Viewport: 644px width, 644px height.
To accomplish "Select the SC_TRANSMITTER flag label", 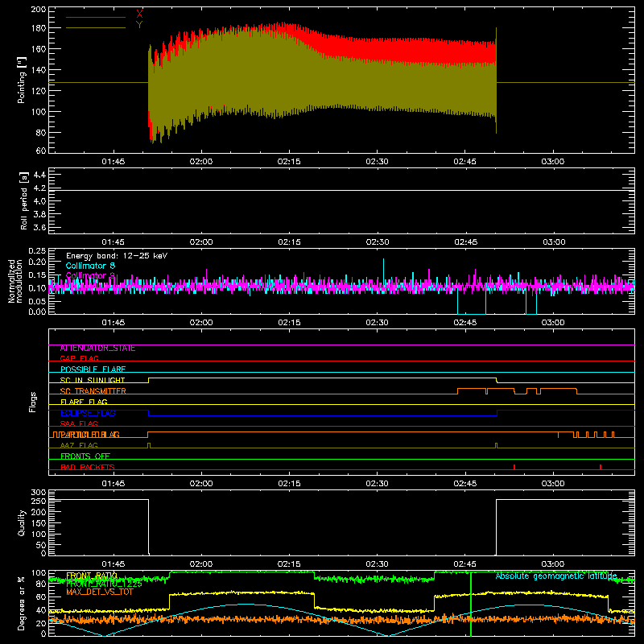I will (x=93, y=391).
